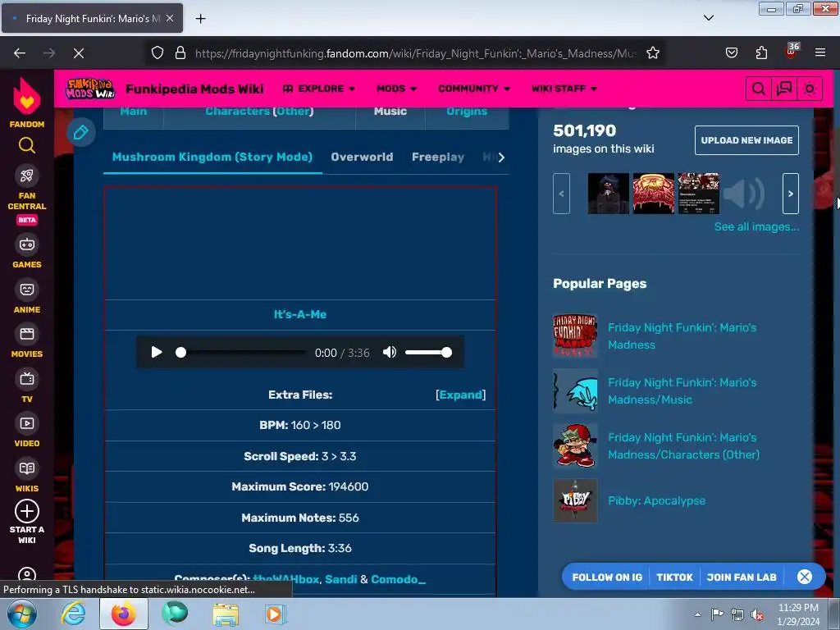Open the Wikis book icon
The image size is (840, 630).
(27, 468)
